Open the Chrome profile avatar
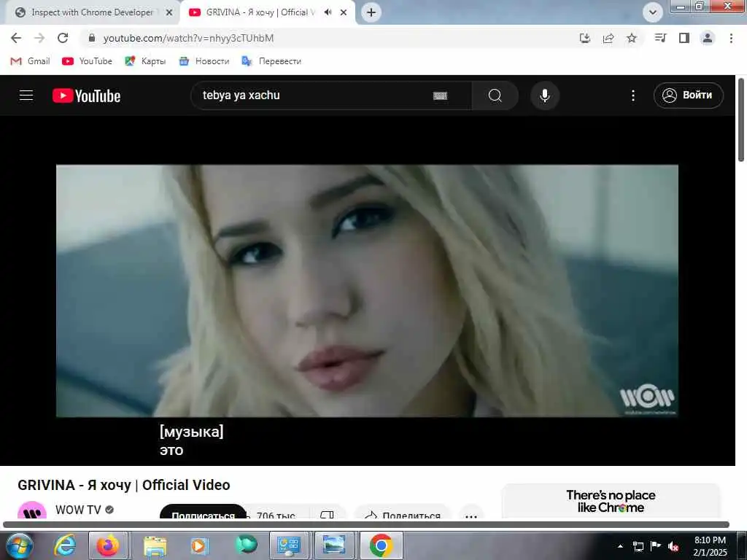The width and height of the screenshot is (747, 560). [708, 38]
